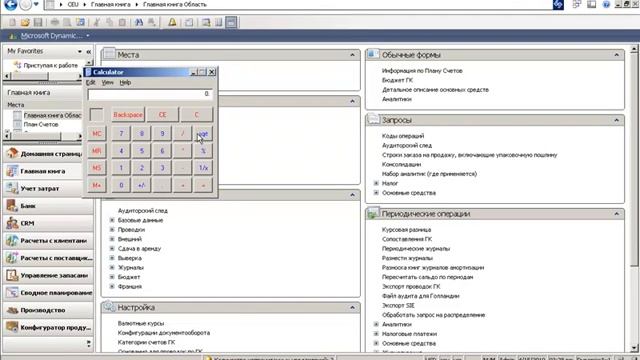Image resolution: width=640 pixels, height=360 pixels.
Task: Collapse the Настройка section
Action: pyautogui.click(x=352, y=307)
